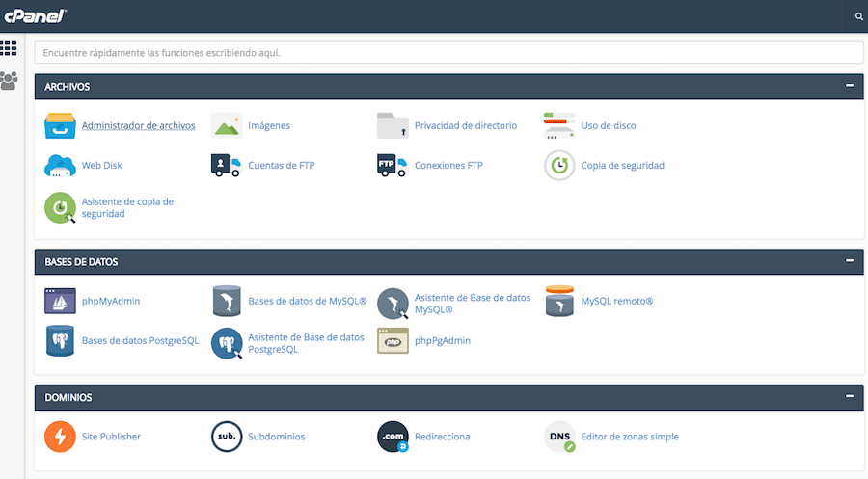The image size is (868, 479).
Task: Open Asistente de Base de datos PostgreSQL link
Action: coord(306,343)
